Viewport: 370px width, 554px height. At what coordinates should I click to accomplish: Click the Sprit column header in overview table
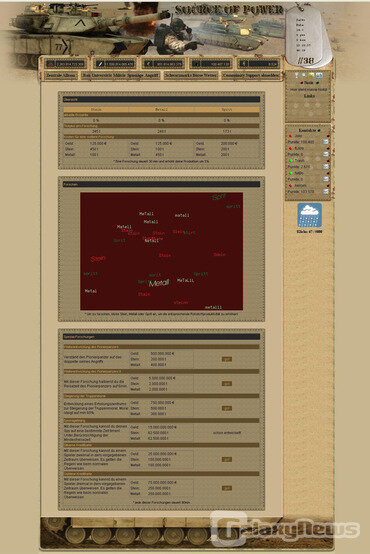227,110
